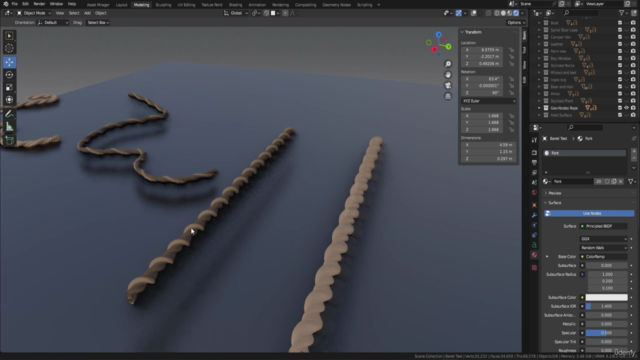Click the pan view hand icon
Screen dimensions: 640x360
448,75
